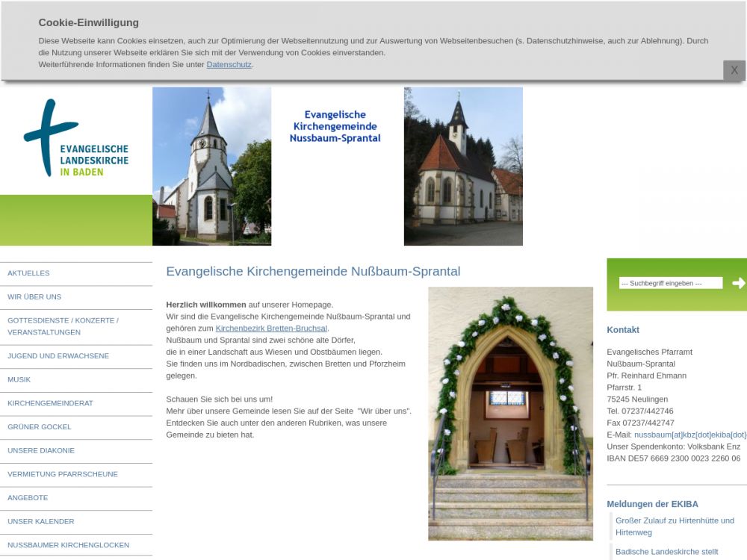Close the cookie consent banner

pyautogui.click(x=734, y=70)
